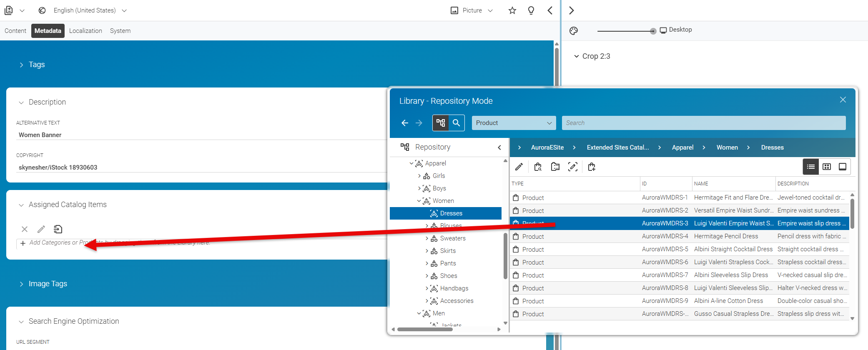Collapse the Women tree node

coord(419,201)
